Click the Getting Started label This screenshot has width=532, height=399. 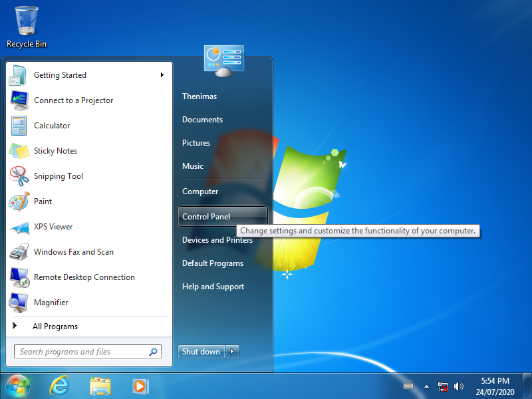point(60,75)
